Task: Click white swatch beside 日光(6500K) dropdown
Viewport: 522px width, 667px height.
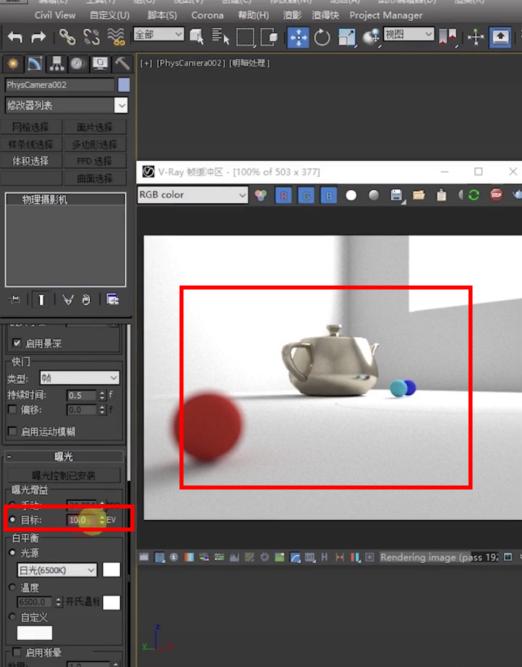Action: [x=111, y=570]
